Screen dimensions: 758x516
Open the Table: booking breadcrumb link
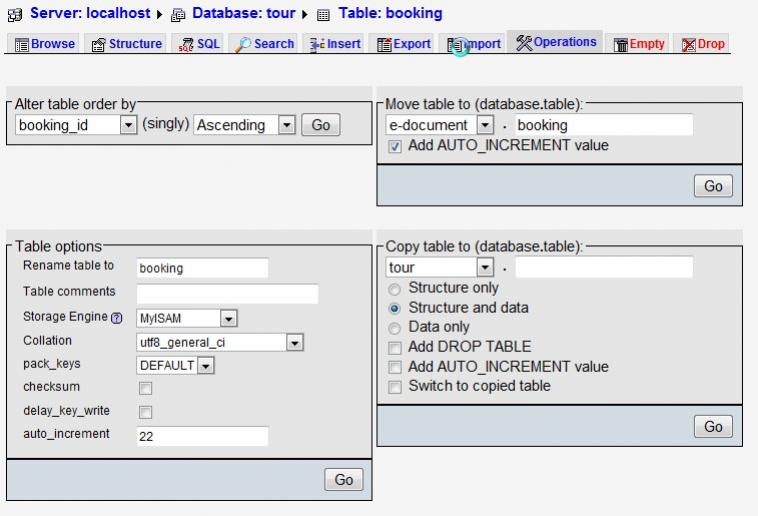click(x=390, y=13)
